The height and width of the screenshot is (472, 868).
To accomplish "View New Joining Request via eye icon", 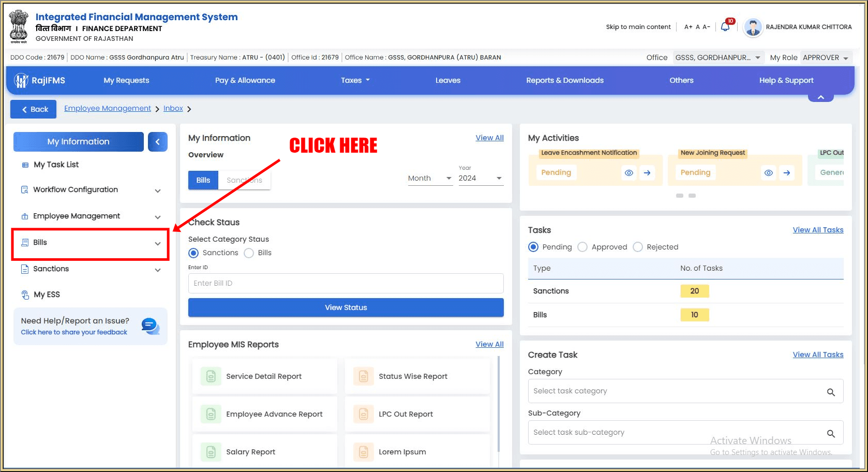I will (x=769, y=173).
